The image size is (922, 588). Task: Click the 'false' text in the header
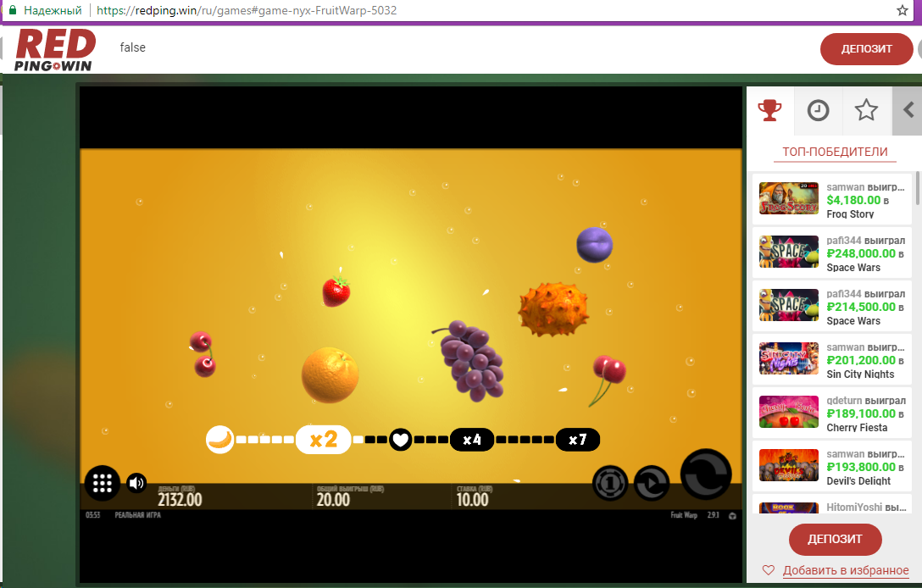(x=132, y=47)
